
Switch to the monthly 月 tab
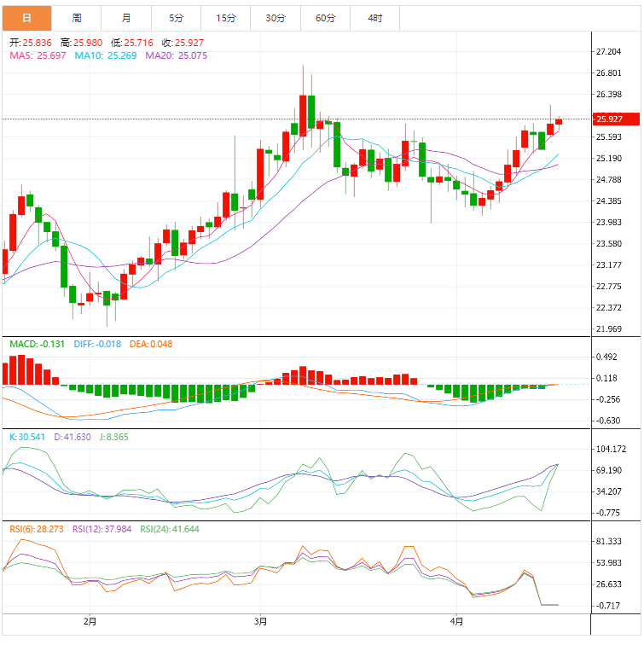[x=126, y=18]
